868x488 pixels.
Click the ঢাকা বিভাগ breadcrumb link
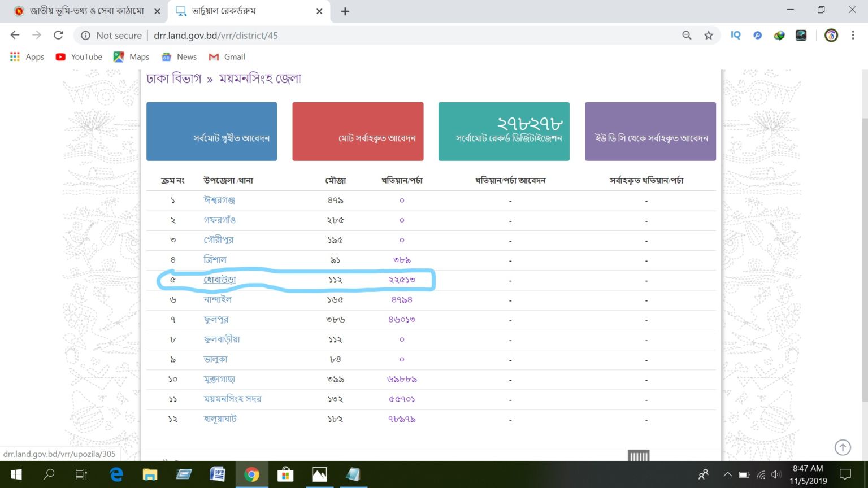(173, 79)
